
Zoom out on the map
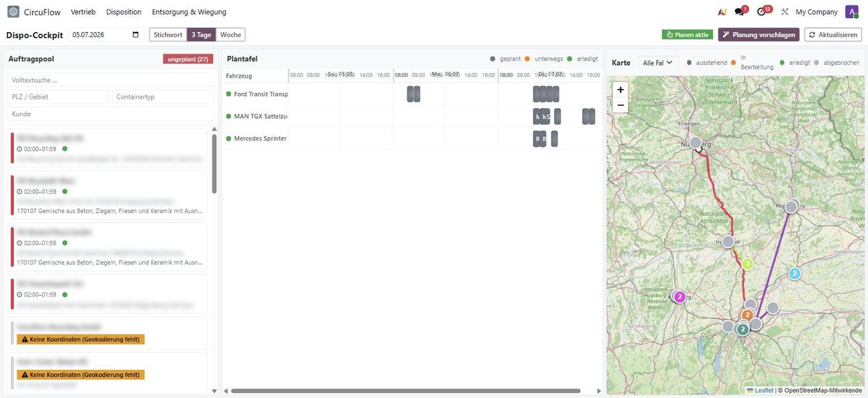(x=620, y=105)
